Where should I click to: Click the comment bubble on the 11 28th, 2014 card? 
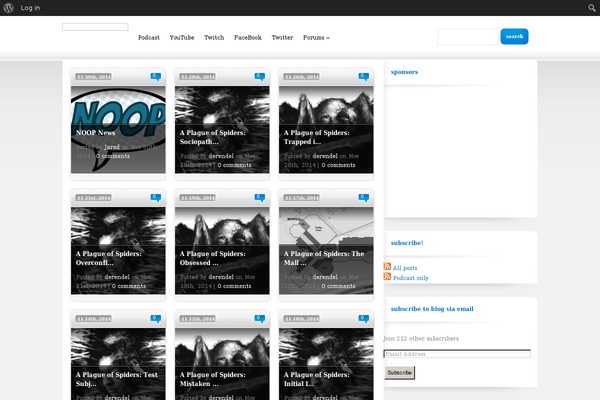coord(260,77)
